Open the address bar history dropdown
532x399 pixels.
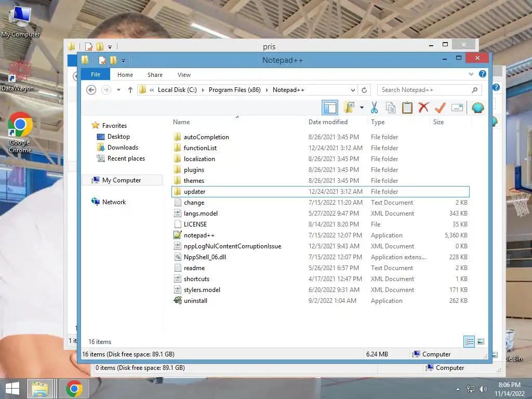[x=353, y=90]
